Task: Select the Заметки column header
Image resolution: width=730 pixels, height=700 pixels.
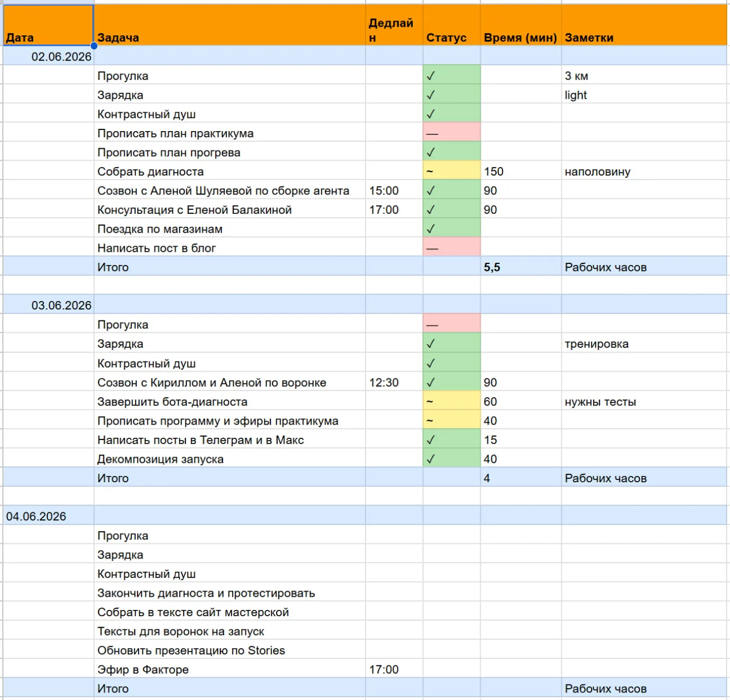Action: click(644, 25)
